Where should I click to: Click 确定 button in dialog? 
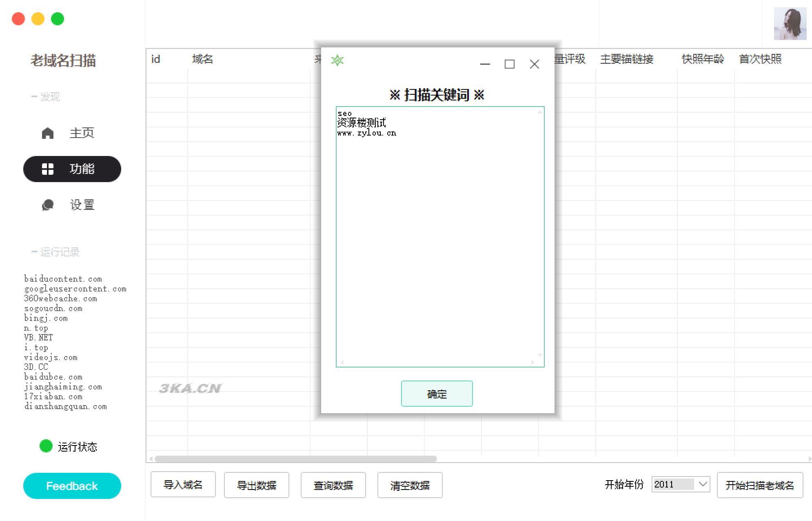437,394
